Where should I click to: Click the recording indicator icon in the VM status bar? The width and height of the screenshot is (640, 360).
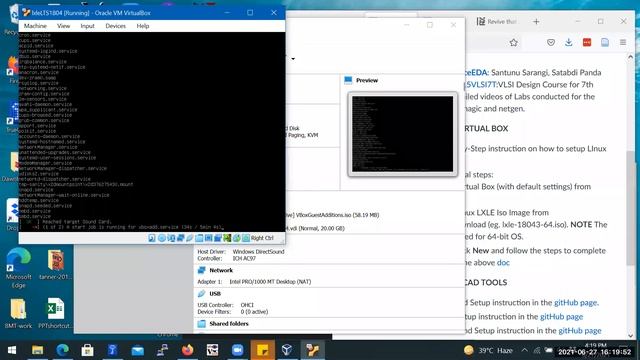coord(218,238)
